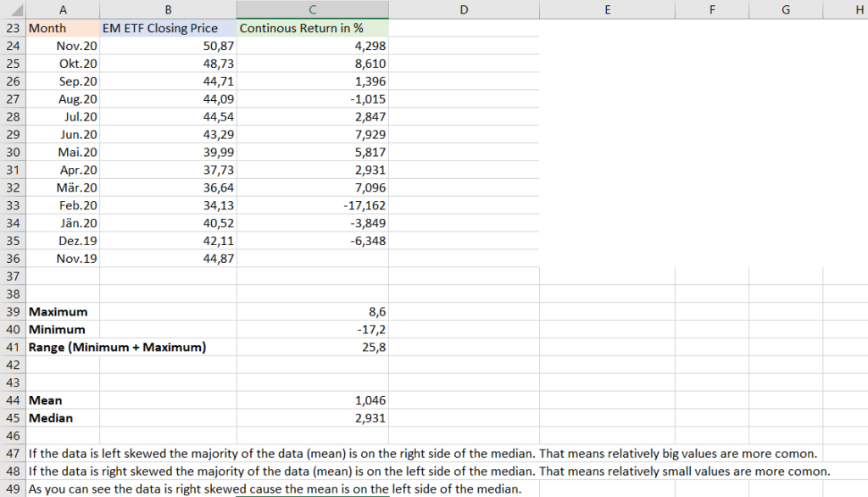This screenshot has width=868, height=497.
Task: Select the median value in row 45
Action: [313, 418]
